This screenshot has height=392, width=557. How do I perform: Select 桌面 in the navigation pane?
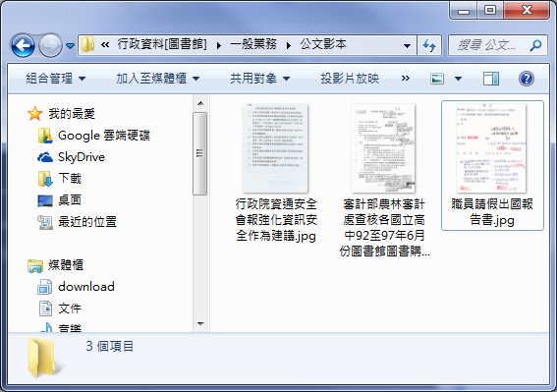click(x=60, y=200)
